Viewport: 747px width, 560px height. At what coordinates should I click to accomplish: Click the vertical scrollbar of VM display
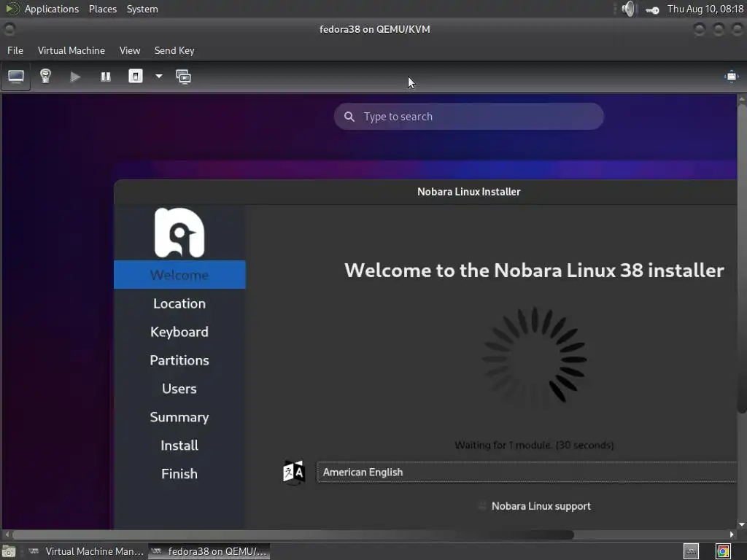[x=742, y=257]
